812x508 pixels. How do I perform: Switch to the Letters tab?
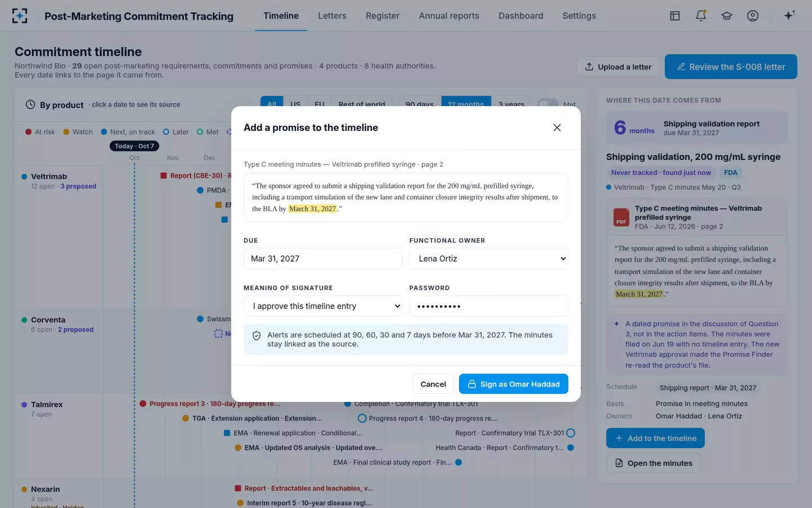pyautogui.click(x=332, y=16)
